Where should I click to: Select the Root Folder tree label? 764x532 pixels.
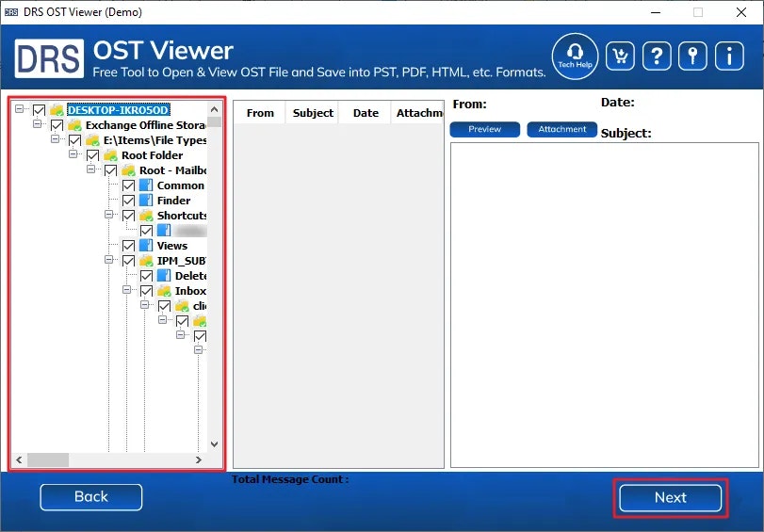click(152, 155)
